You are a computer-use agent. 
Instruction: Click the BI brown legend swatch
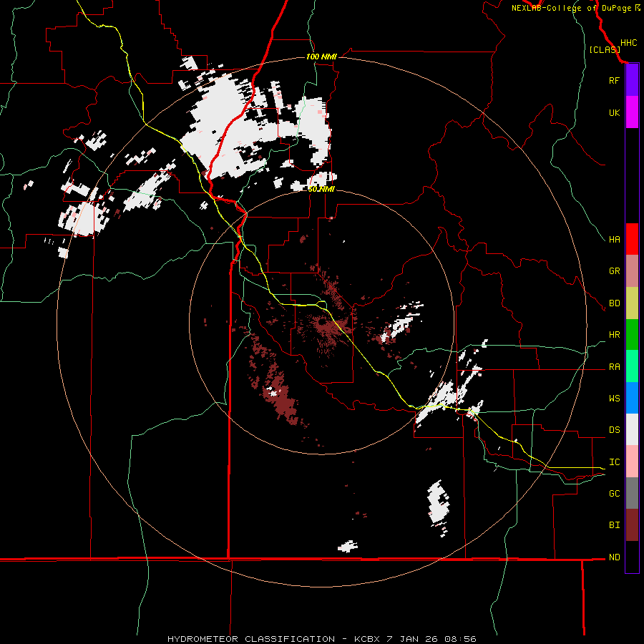click(632, 525)
